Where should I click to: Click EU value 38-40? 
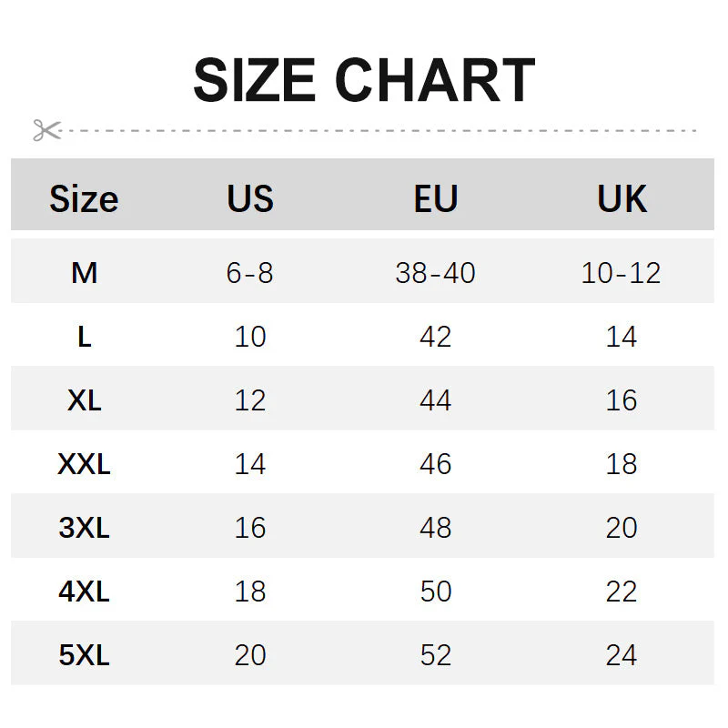tap(436, 272)
